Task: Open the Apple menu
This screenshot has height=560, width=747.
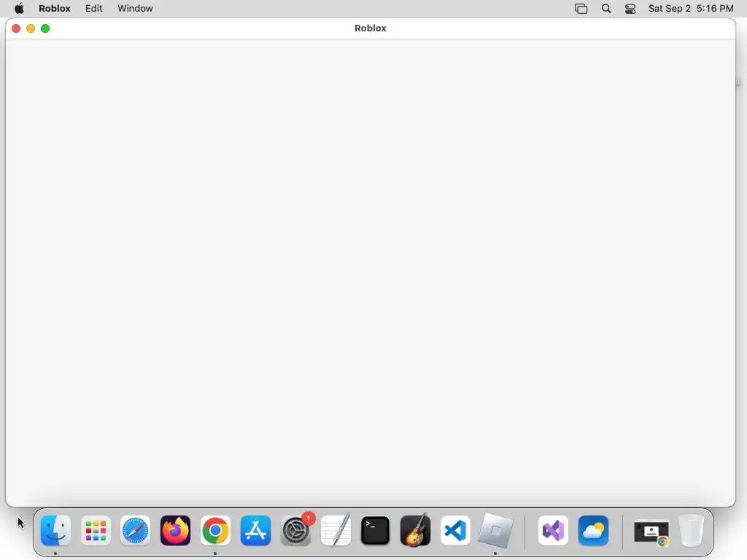Action: (x=19, y=9)
